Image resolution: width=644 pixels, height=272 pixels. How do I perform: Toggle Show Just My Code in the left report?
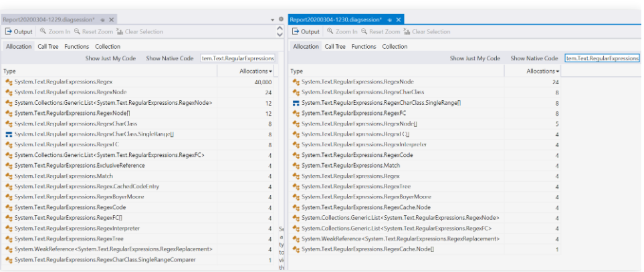[110, 59]
